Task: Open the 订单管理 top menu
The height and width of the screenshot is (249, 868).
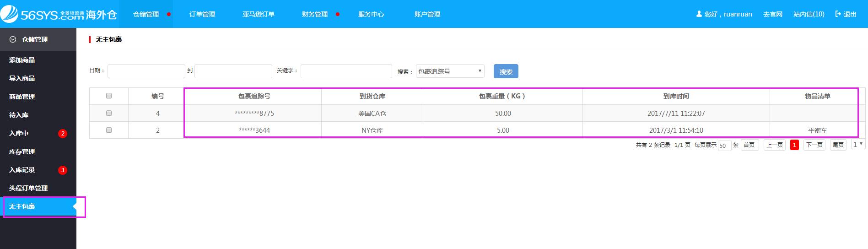Action: tap(202, 14)
